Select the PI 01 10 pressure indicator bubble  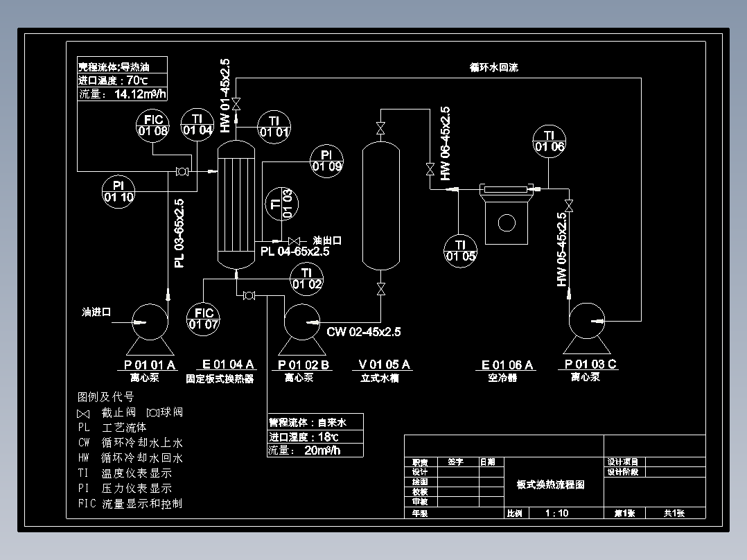[118, 191]
